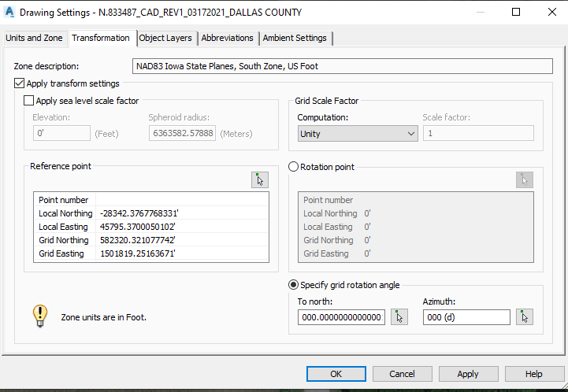Select the Rotation point radio button
This screenshot has height=392, width=568.
click(293, 167)
